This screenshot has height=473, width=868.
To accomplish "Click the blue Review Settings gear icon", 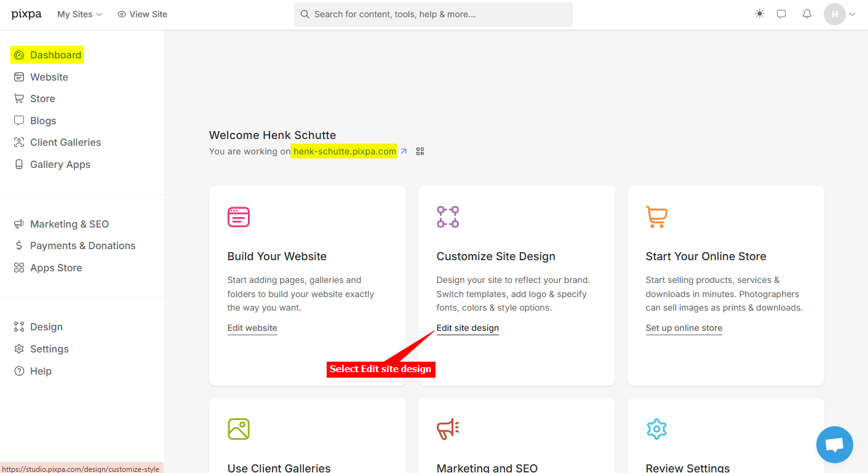I will tap(656, 429).
